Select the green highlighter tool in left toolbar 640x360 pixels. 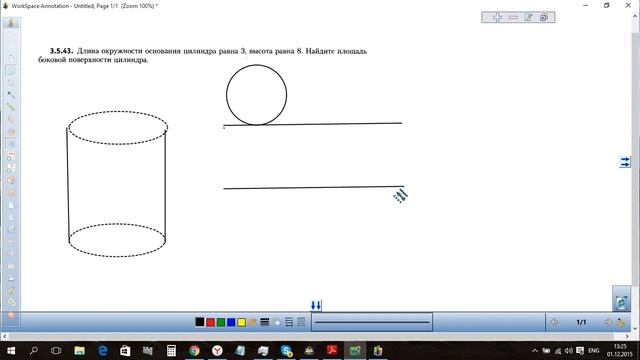11,107
